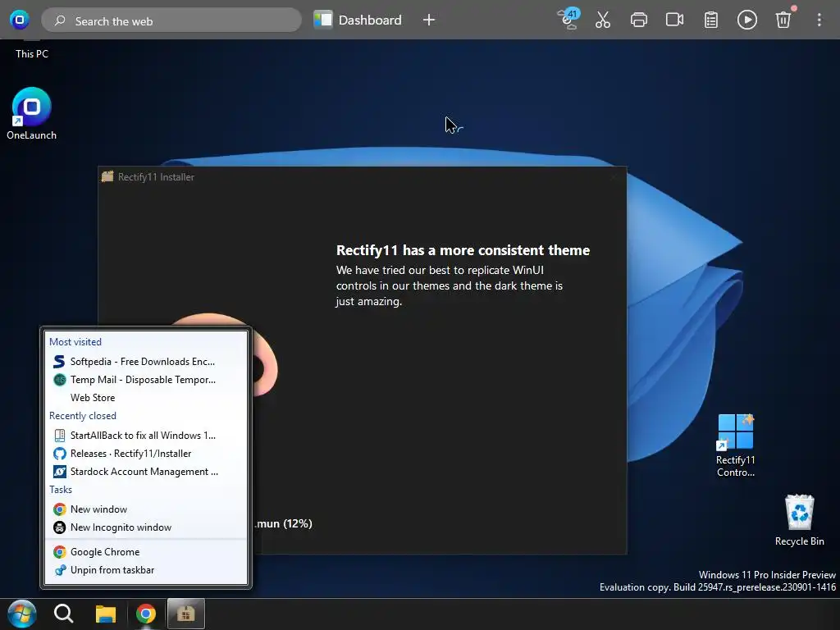Viewport: 840px width, 630px height.
Task: Open the Dashboard tab
Action: 358,20
